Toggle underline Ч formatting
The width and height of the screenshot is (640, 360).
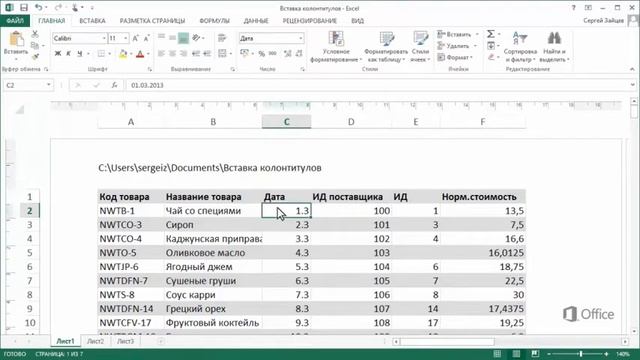80,53
